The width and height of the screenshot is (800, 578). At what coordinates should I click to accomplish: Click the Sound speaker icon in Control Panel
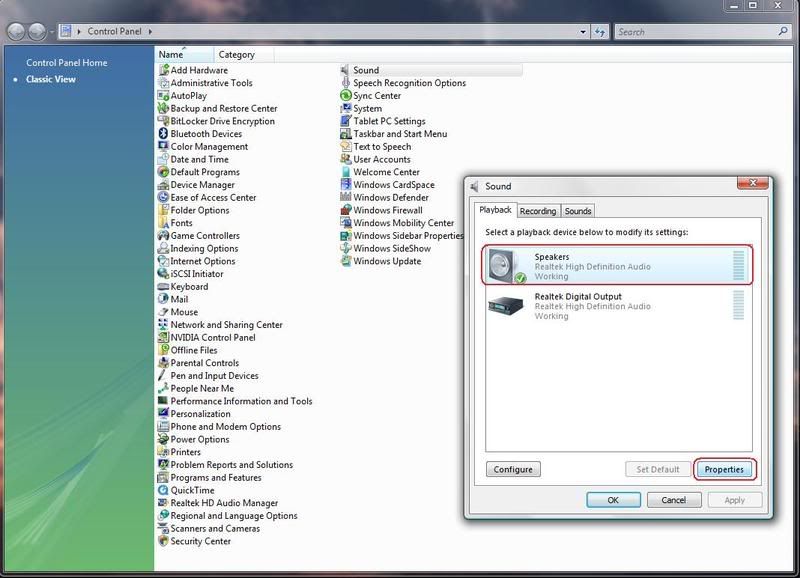[345, 70]
